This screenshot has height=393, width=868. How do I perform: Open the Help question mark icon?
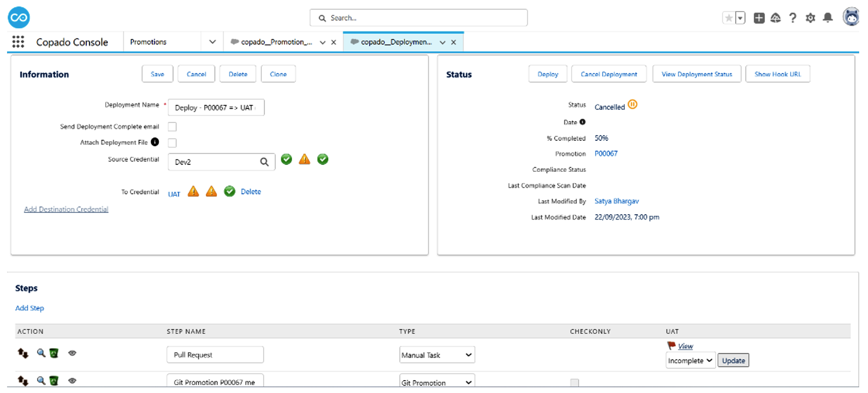pos(793,18)
